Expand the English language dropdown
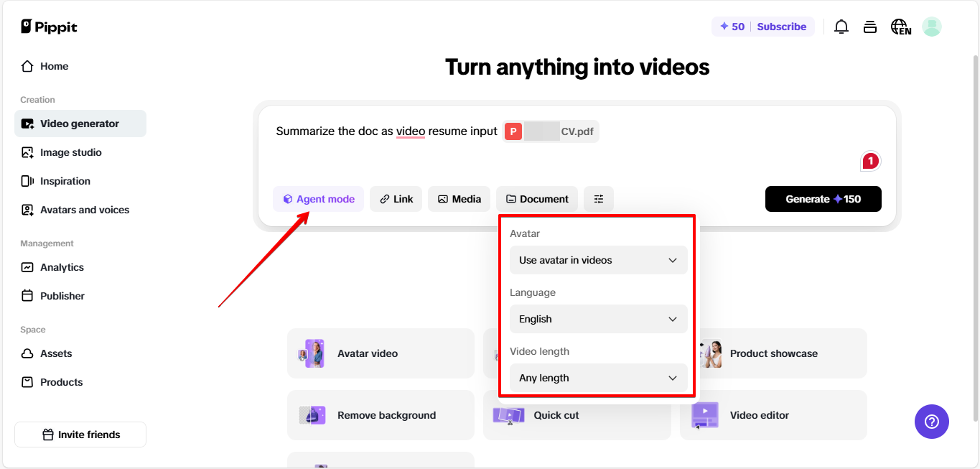Screen dimensions: 980x469 coord(598,319)
